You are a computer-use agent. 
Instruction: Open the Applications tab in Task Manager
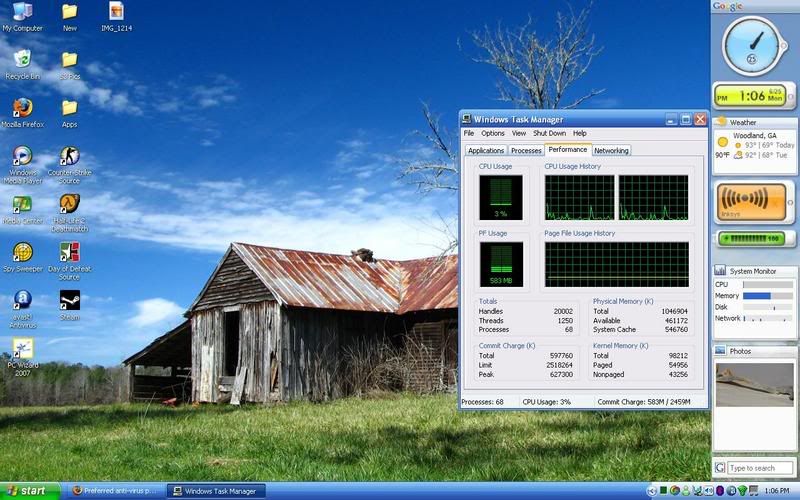pos(486,150)
